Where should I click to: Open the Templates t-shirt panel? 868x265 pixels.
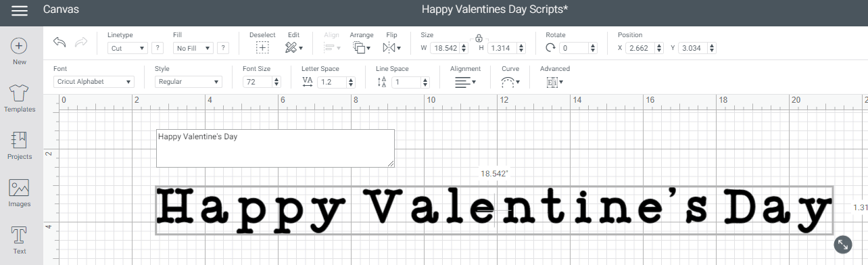pos(20,93)
